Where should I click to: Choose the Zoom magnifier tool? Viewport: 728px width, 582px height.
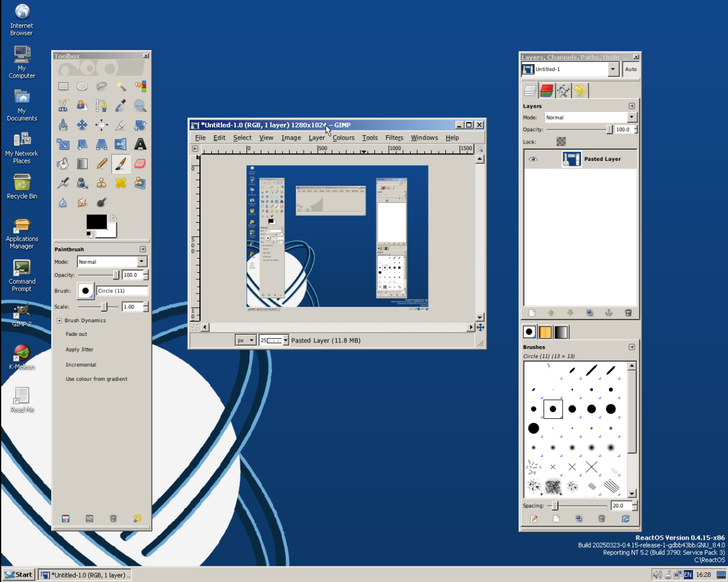pos(140,106)
